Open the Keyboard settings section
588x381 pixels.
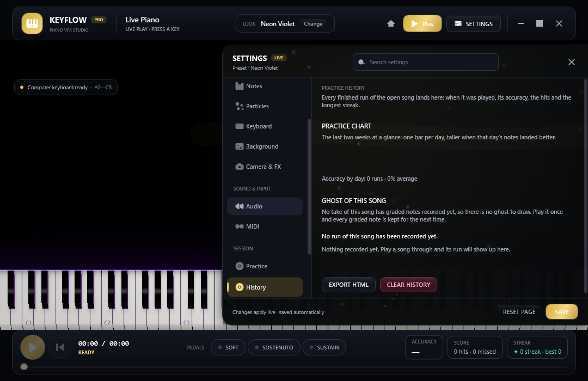[265, 126]
